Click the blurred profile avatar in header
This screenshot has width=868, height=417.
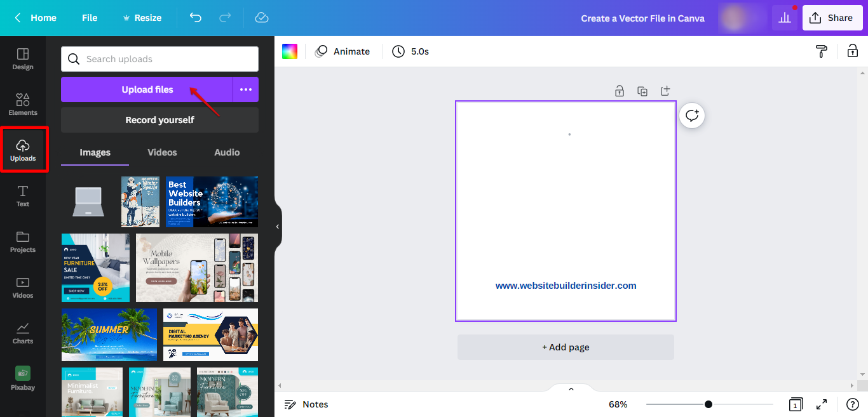tap(742, 18)
